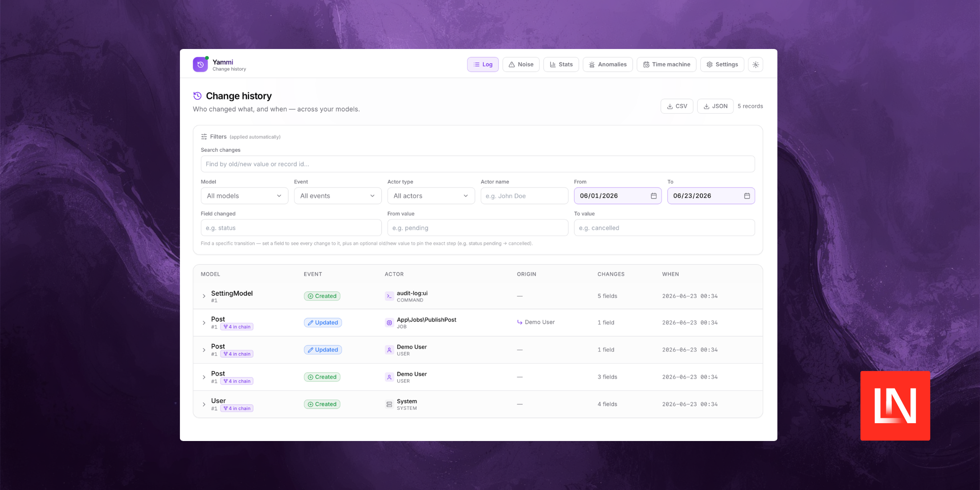Click 4 in chain badge on Post Created row
The height and width of the screenshot is (490, 980).
click(x=237, y=381)
